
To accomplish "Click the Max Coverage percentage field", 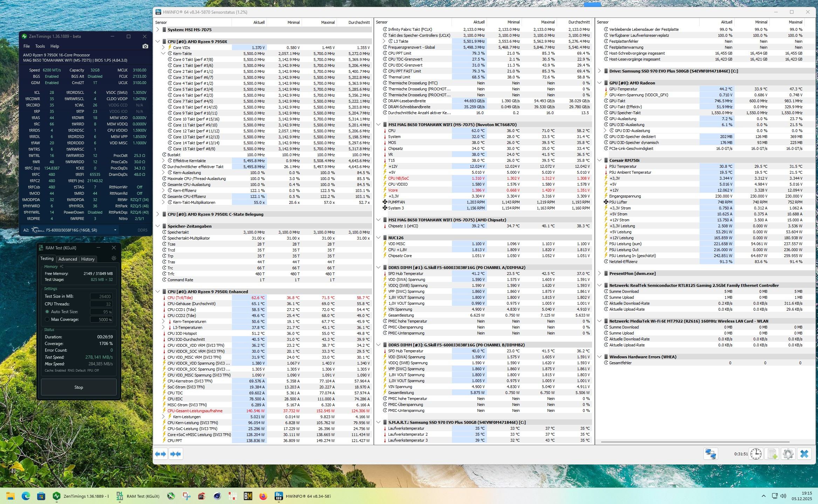I will tap(101, 319).
